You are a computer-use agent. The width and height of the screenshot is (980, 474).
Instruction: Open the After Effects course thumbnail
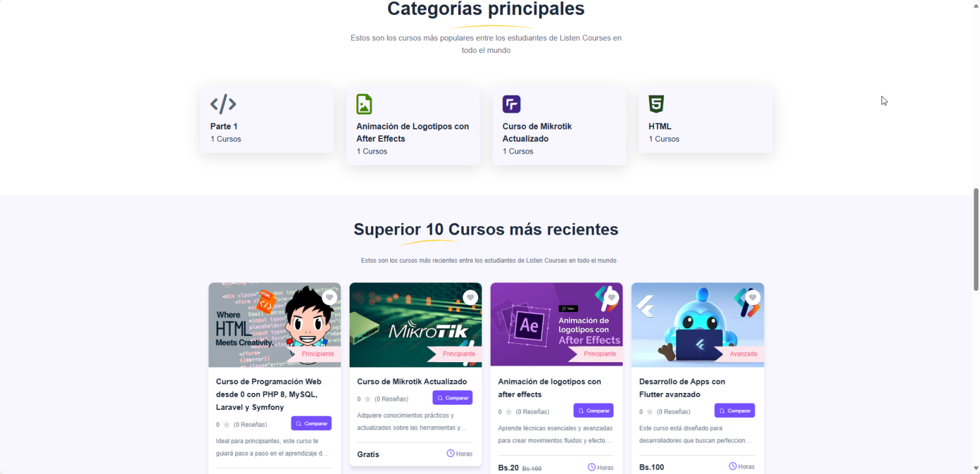pyautogui.click(x=557, y=325)
